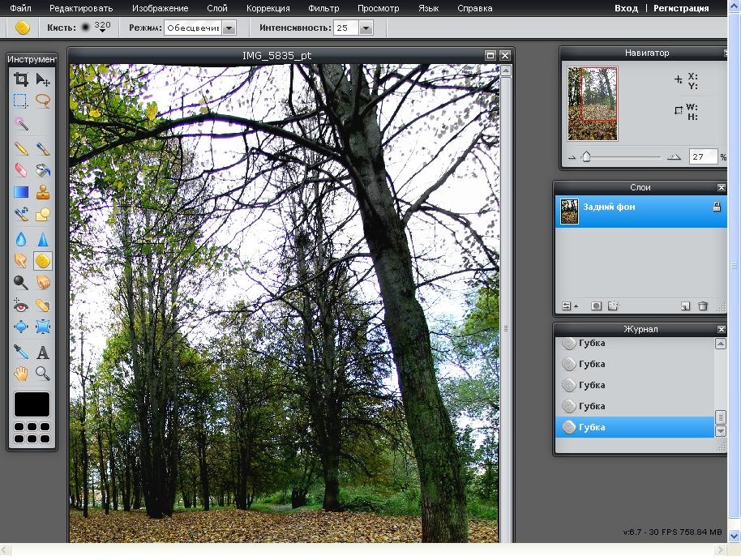
Task: Open layer styles in Слои panel
Action: pyautogui.click(x=613, y=306)
